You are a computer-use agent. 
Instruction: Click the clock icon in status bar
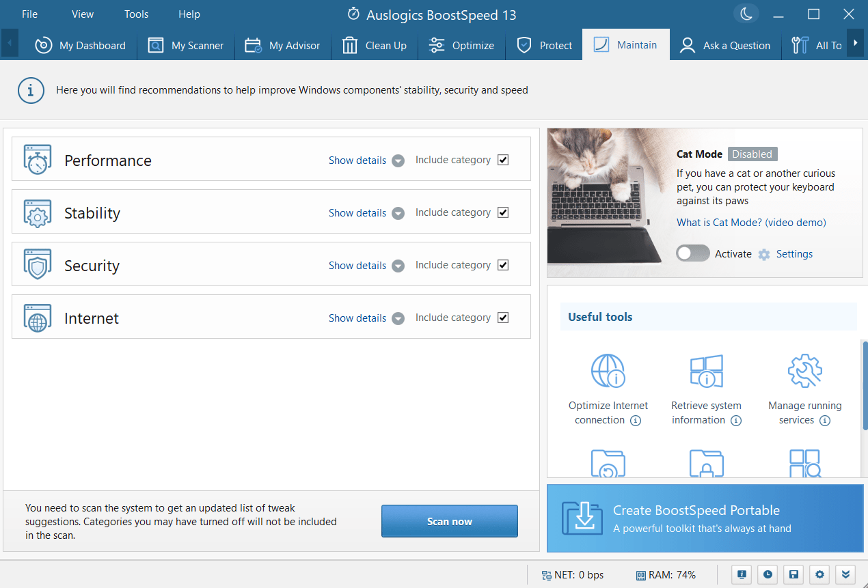(768, 575)
